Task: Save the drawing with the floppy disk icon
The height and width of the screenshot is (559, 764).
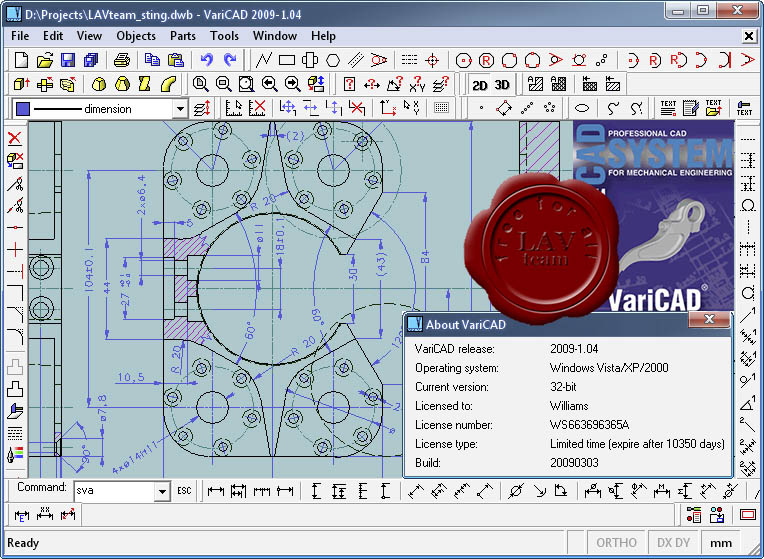Action: [68, 60]
